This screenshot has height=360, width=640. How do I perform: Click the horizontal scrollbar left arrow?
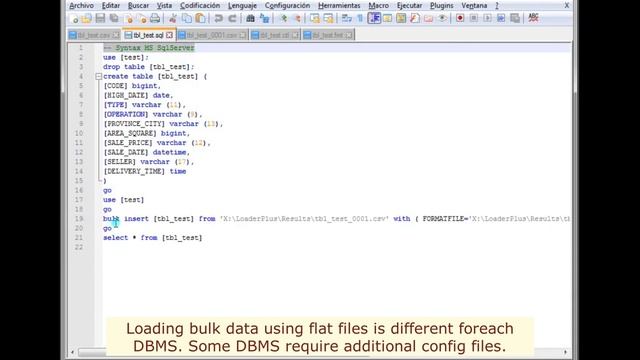coord(73,352)
